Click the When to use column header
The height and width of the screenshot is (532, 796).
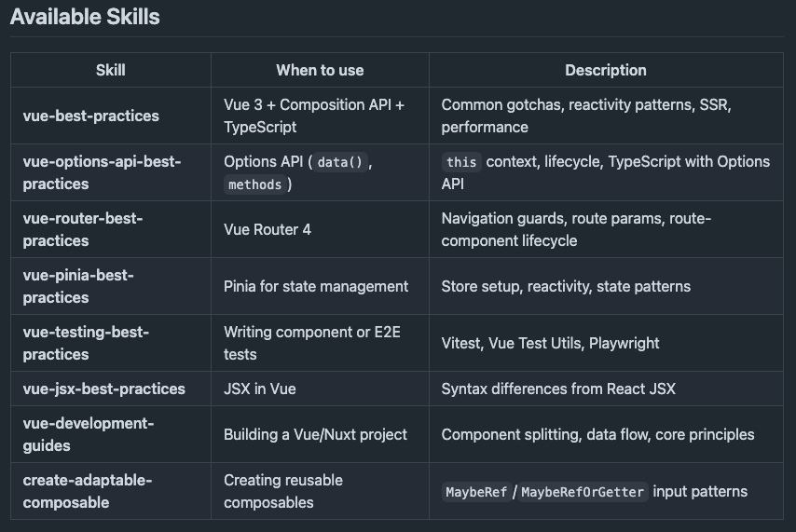[320, 70]
